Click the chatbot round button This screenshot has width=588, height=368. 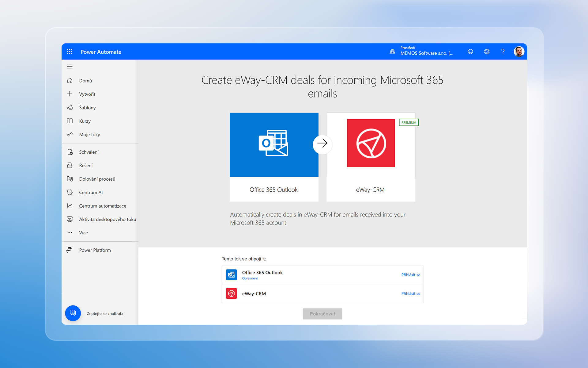tap(73, 313)
